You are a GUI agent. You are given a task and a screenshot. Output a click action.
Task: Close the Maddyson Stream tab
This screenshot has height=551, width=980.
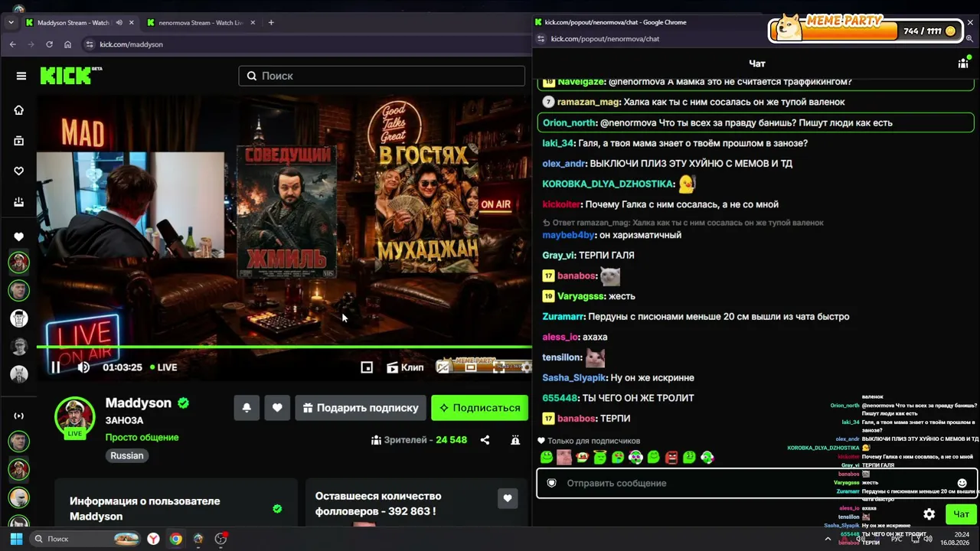pyautogui.click(x=131, y=22)
